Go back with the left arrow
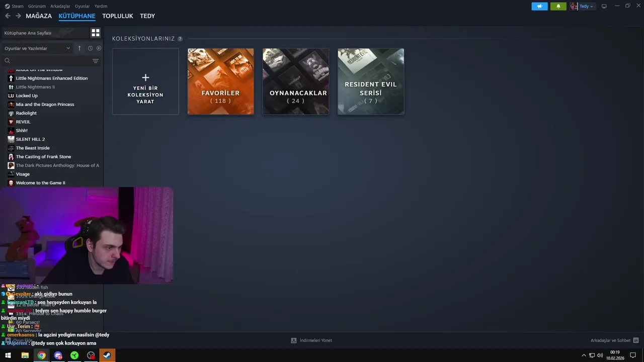 click(8, 16)
